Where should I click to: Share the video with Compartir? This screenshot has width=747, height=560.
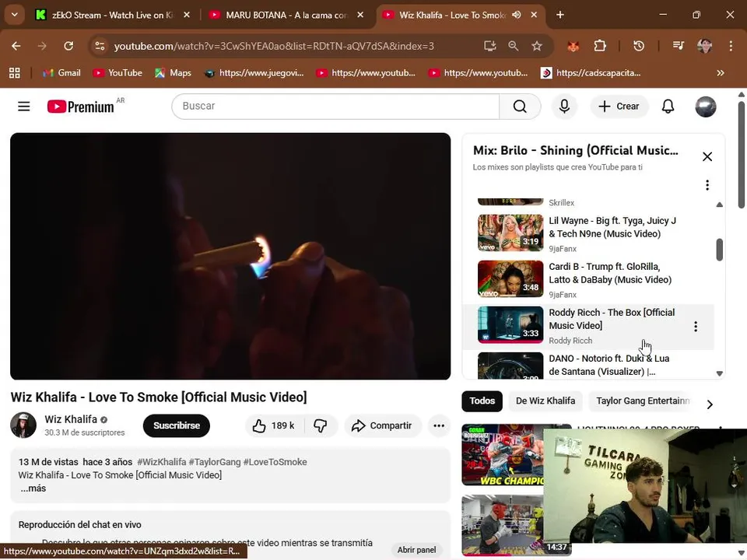[382, 425]
